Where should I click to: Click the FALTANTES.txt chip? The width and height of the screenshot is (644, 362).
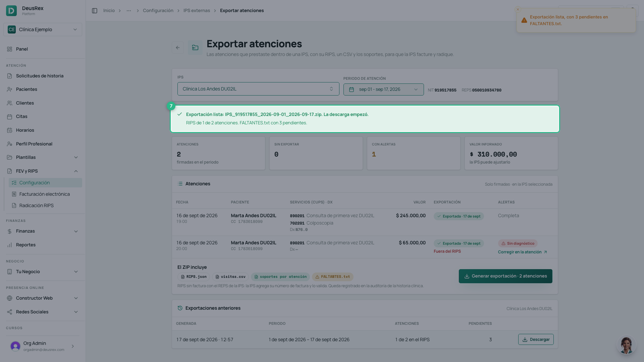(x=332, y=277)
